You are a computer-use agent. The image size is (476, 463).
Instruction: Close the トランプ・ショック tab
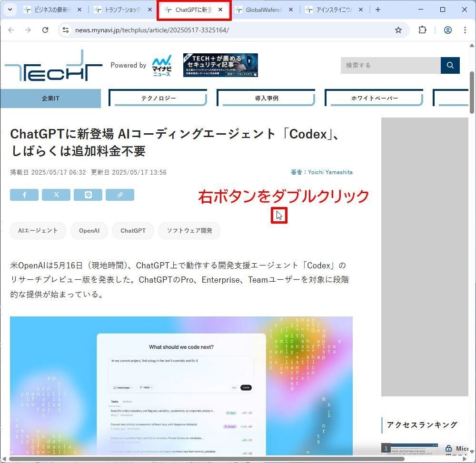pos(149,10)
